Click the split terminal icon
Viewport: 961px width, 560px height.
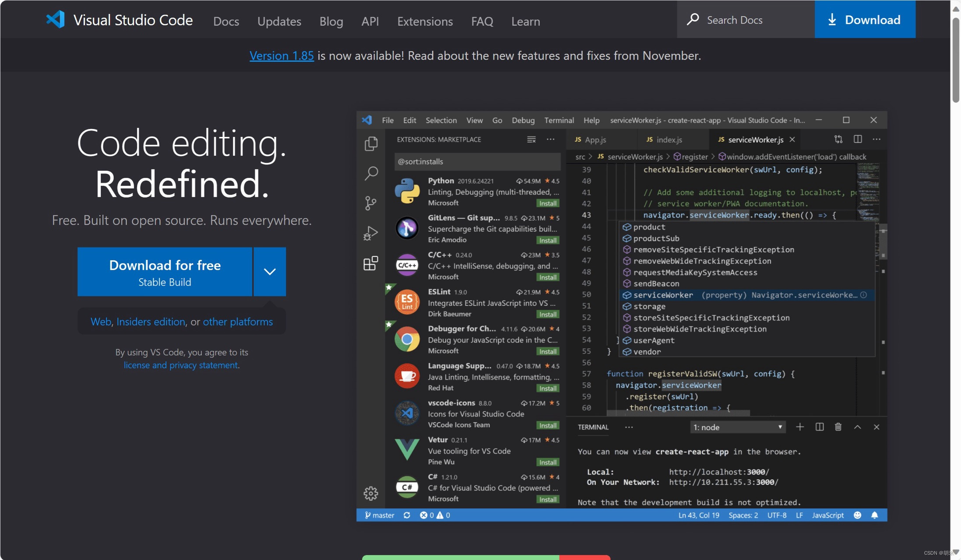pyautogui.click(x=820, y=427)
